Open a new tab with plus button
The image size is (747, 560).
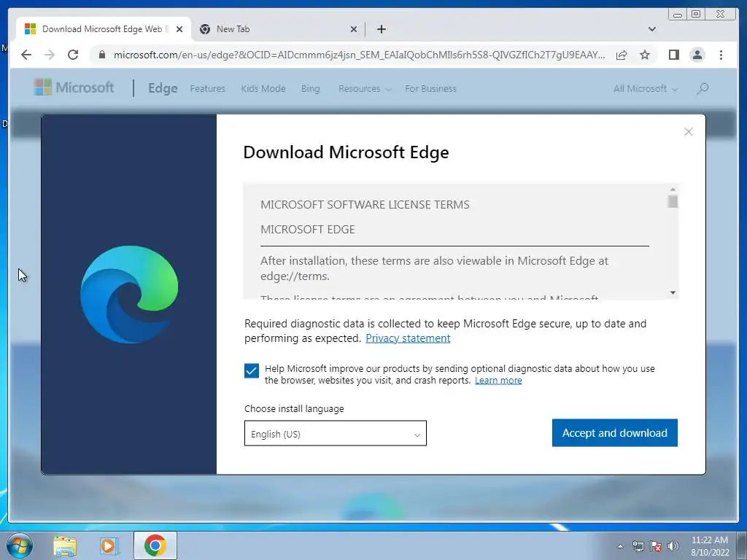pos(381,29)
